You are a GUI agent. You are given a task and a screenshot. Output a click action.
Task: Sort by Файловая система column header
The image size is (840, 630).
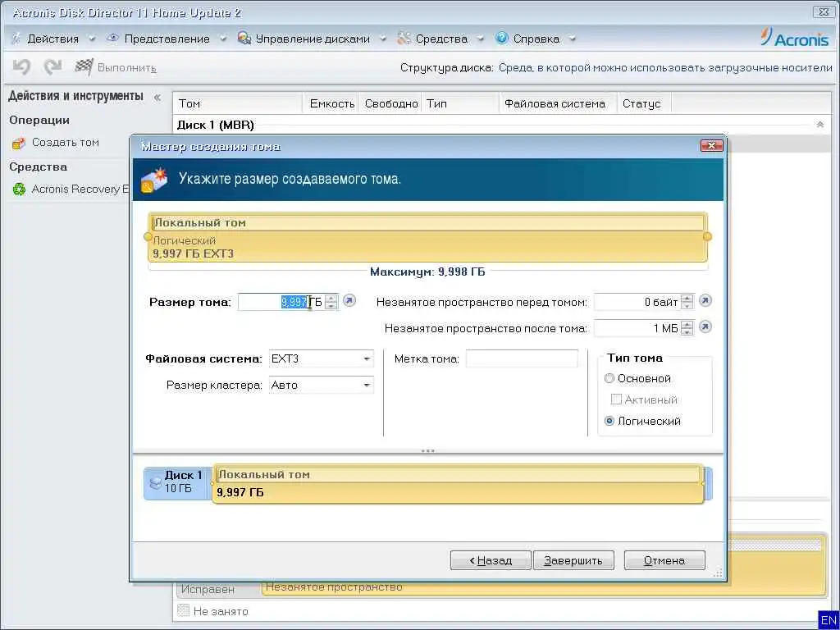point(557,103)
